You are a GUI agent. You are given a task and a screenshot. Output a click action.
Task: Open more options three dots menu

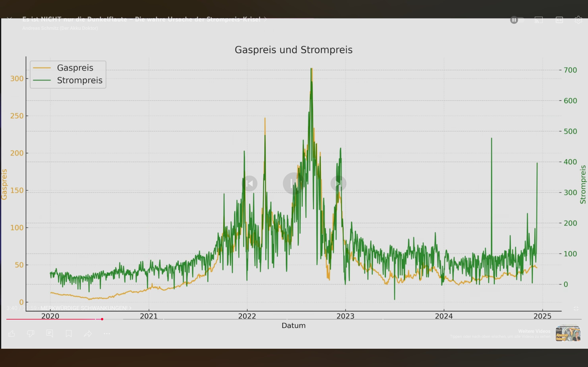tap(107, 334)
